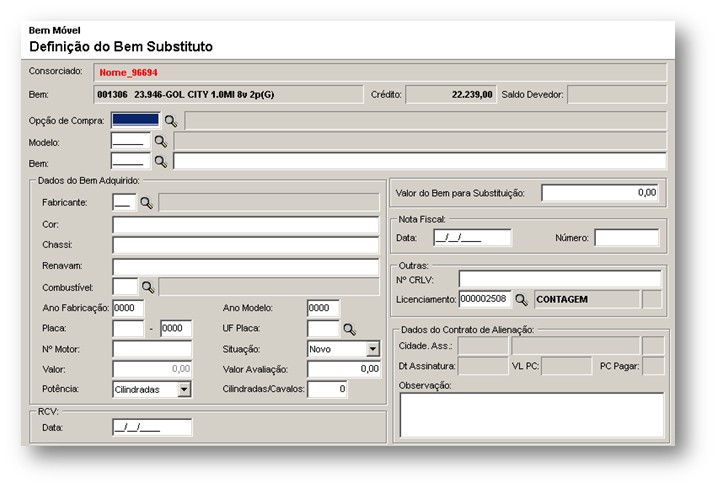Open search icon next to Modelo
717x488 pixels.
(x=161, y=141)
